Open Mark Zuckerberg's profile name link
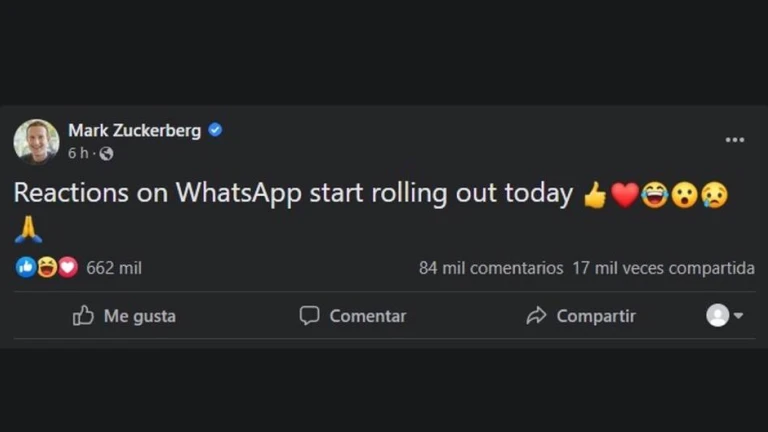Viewport: 768px width, 432px height. tap(134, 130)
